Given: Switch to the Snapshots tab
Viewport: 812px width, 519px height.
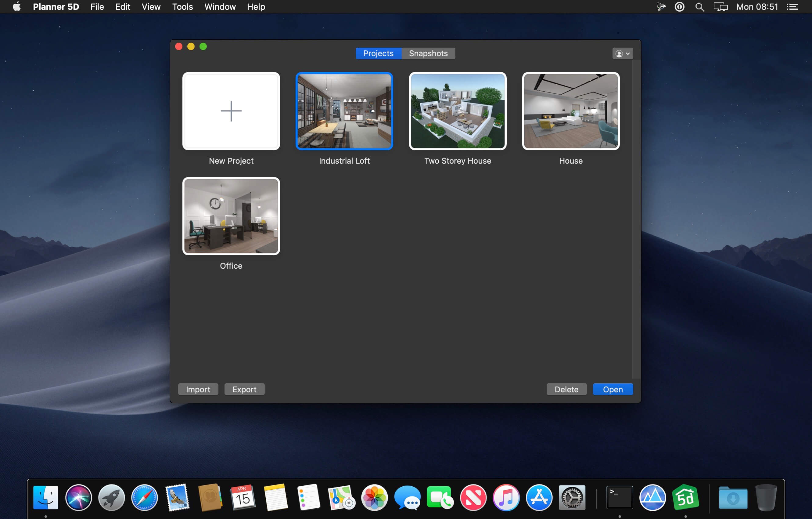Looking at the screenshot, I should click(x=428, y=53).
